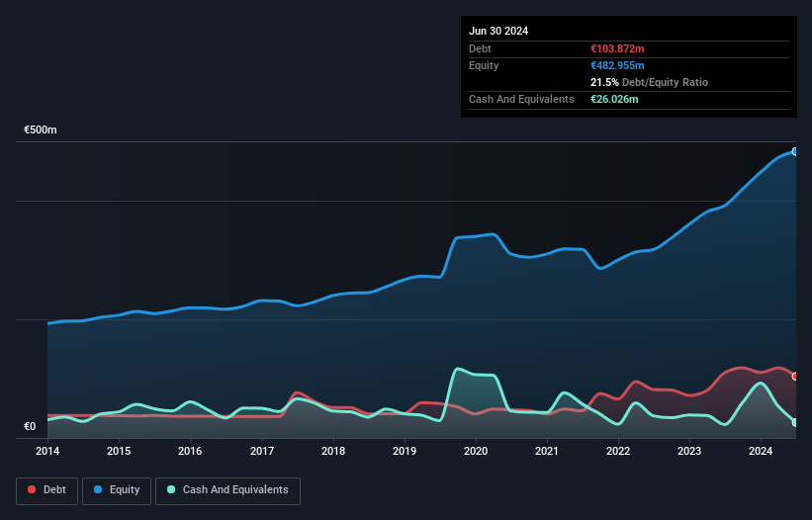
Task: Toggle the Equity series legend button
Action: pyautogui.click(x=117, y=490)
